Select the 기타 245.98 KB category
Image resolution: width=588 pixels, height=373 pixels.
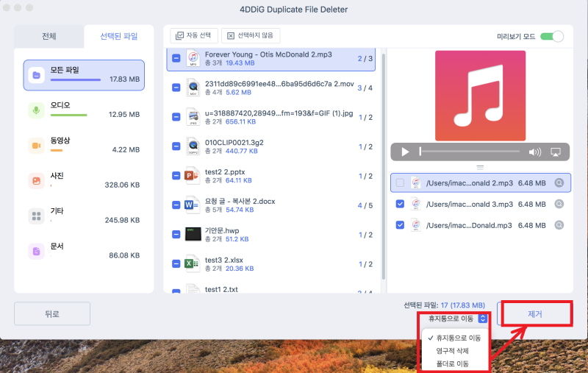tap(84, 216)
